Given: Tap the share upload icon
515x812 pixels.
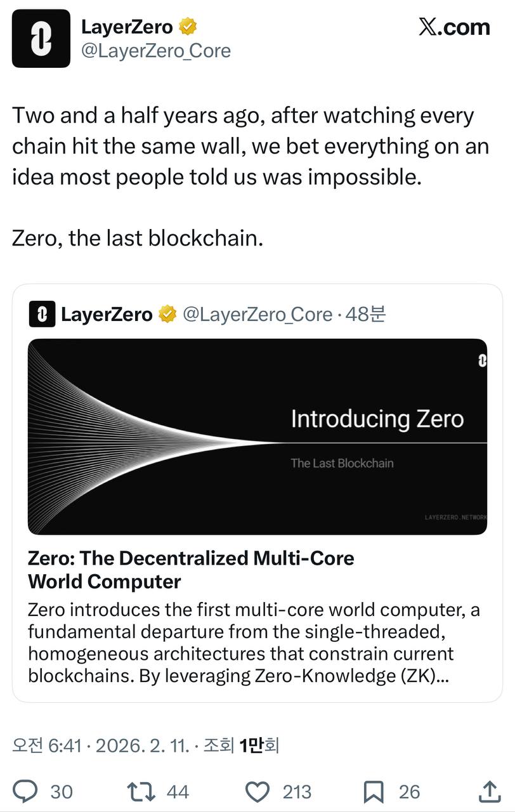Looking at the screenshot, I should click(488, 791).
